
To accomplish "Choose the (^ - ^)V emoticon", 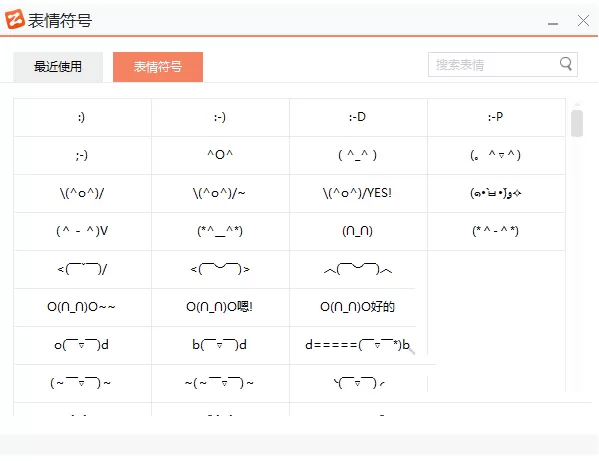I will point(83,231).
